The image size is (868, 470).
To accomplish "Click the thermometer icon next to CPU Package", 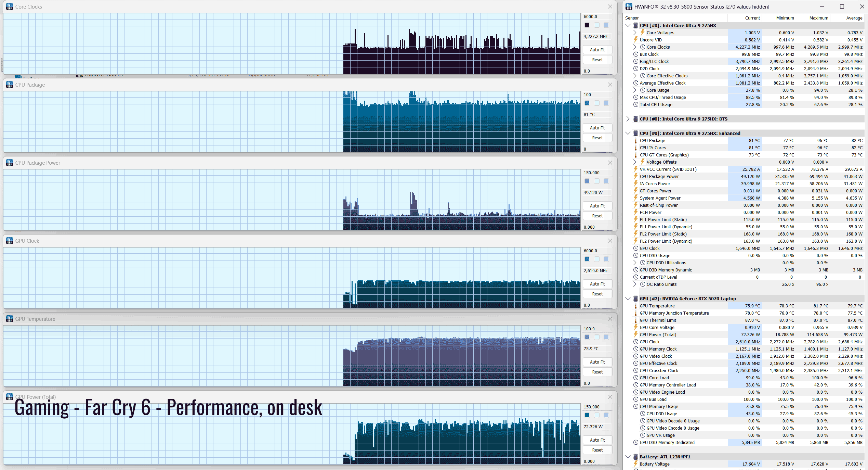I will tap(636, 141).
